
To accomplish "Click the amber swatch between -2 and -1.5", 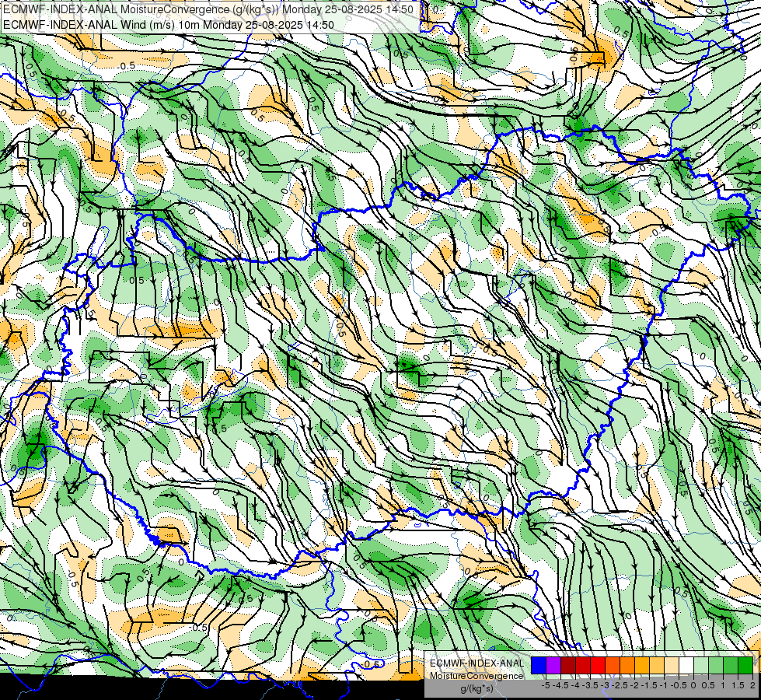I will pos(642,665).
